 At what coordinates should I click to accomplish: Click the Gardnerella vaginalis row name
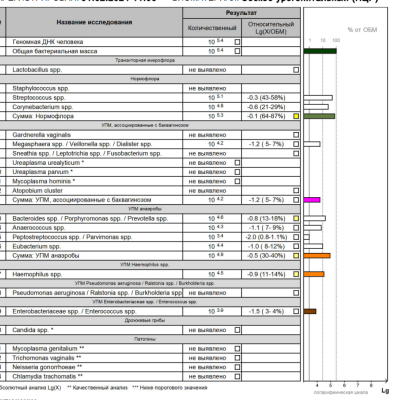(x=42, y=135)
